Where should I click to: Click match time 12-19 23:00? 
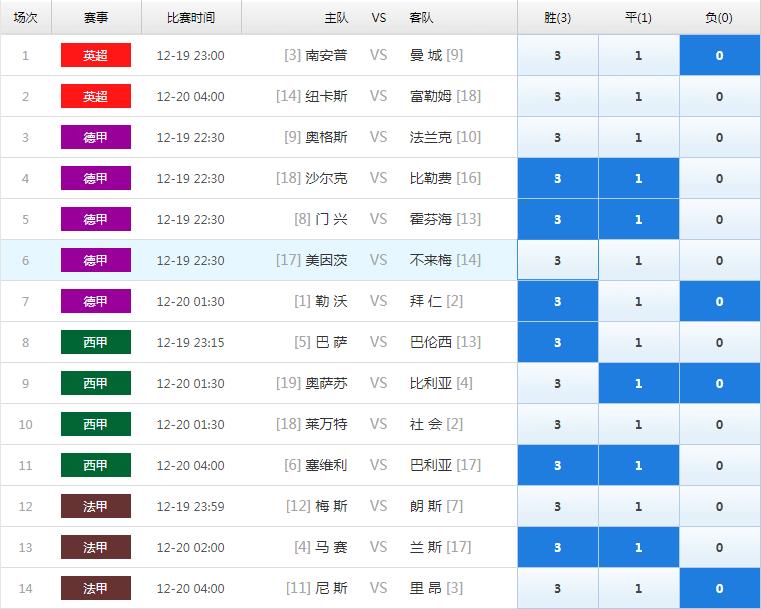(x=191, y=56)
